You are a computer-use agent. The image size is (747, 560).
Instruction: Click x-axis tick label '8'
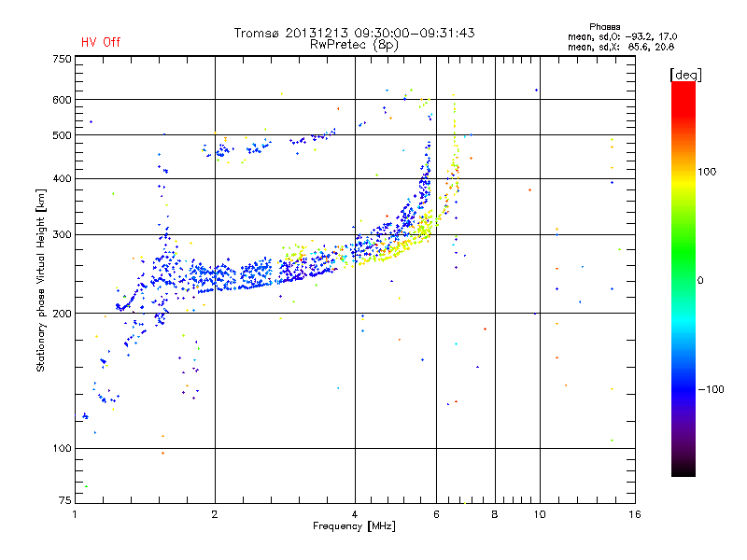pos(495,514)
